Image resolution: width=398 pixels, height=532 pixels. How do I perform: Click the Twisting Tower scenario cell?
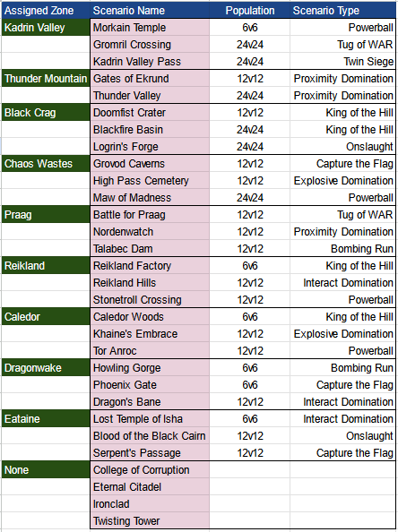[150, 520]
